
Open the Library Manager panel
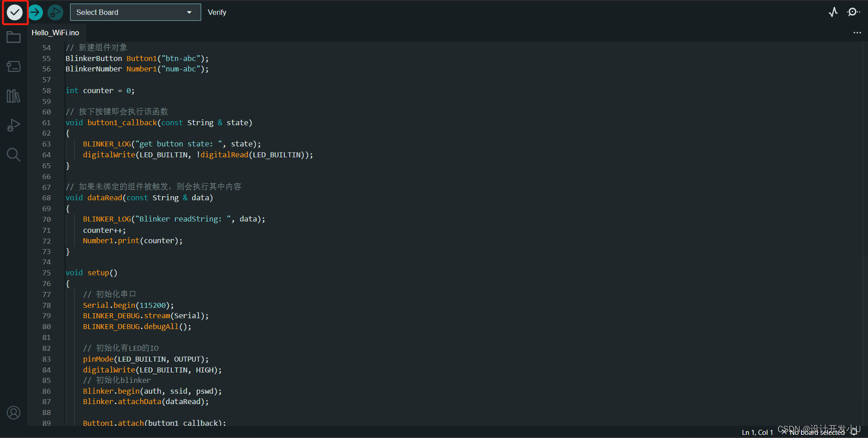point(14,96)
